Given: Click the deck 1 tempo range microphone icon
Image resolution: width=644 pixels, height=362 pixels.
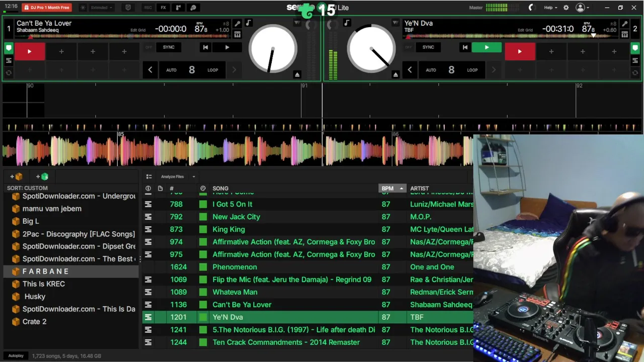Looking at the screenshot, I should point(237,24).
